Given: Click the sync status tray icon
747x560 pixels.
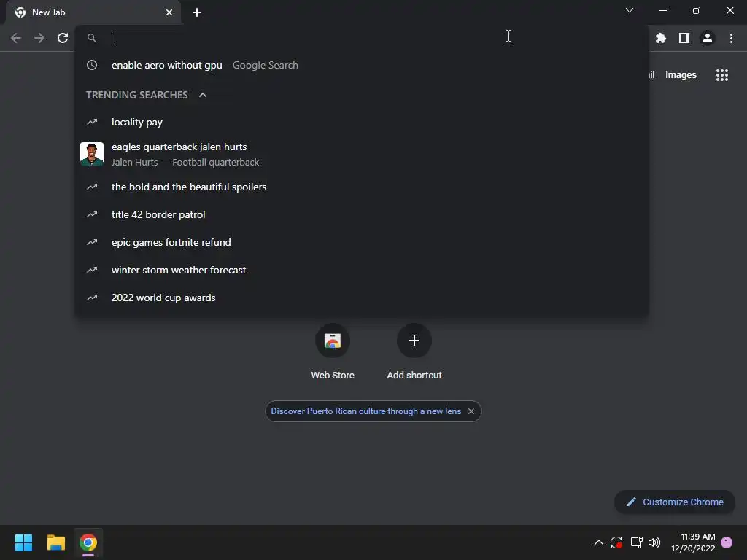Looking at the screenshot, I should [616, 542].
